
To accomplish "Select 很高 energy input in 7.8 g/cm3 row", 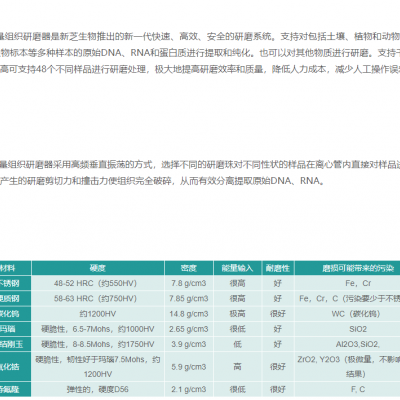I will tap(237, 283).
